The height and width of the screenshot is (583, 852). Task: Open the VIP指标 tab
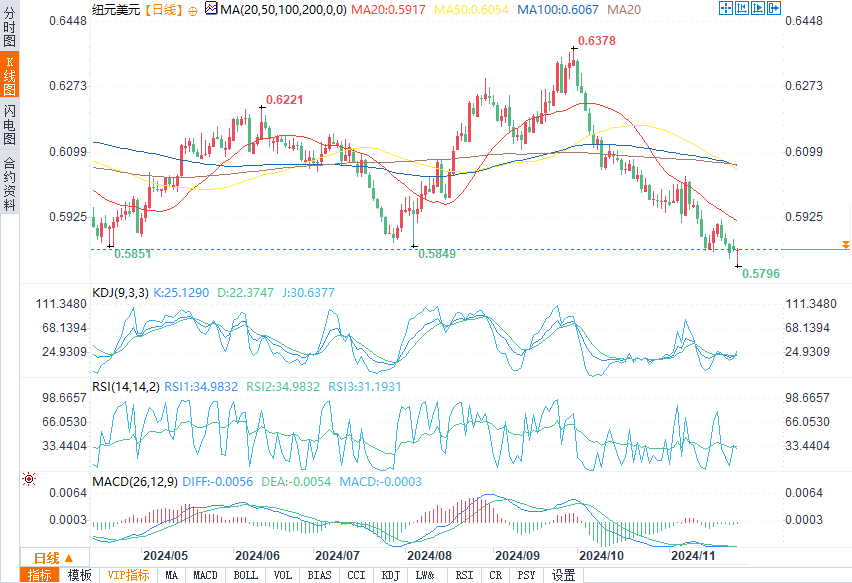click(128, 575)
